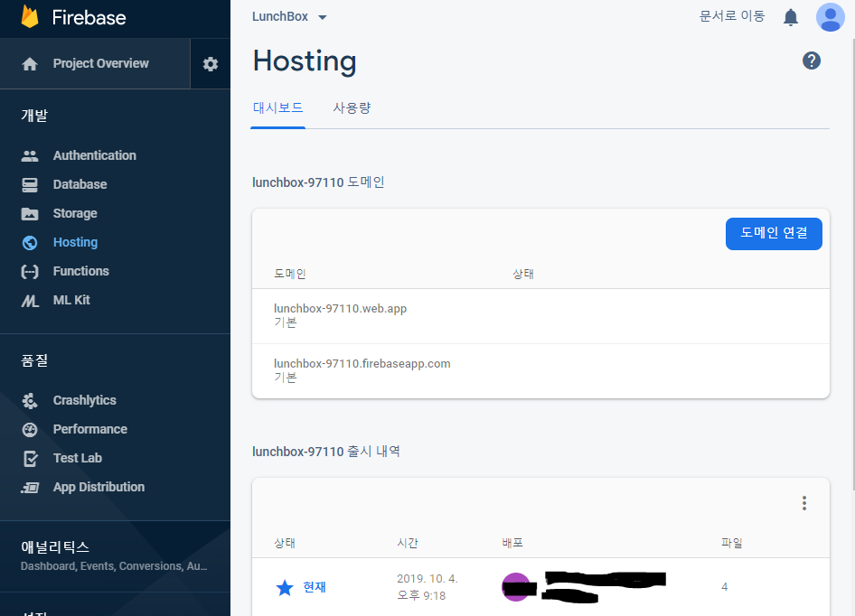Open Database in sidebar

point(80,185)
